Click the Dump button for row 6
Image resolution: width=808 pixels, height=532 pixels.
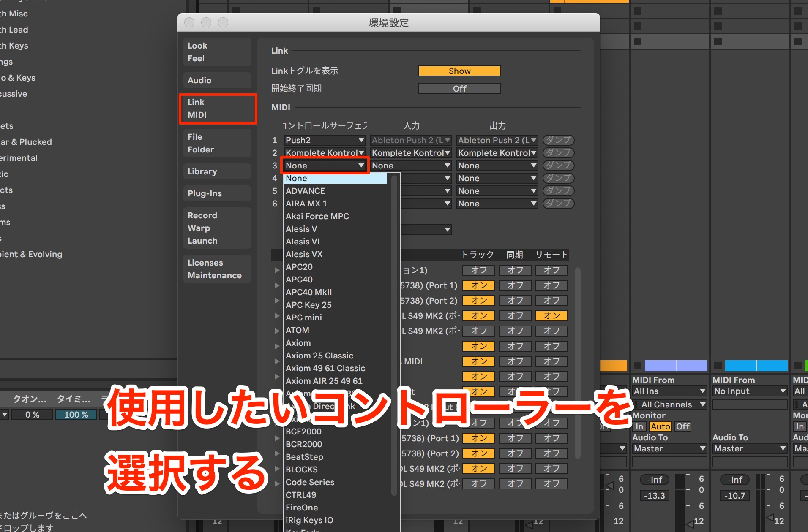pyautogui.click(x=558, y=204)
